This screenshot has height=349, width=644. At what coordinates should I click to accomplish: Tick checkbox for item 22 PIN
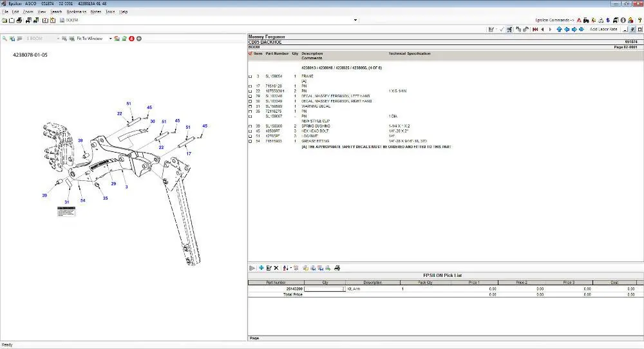[250, 91]
